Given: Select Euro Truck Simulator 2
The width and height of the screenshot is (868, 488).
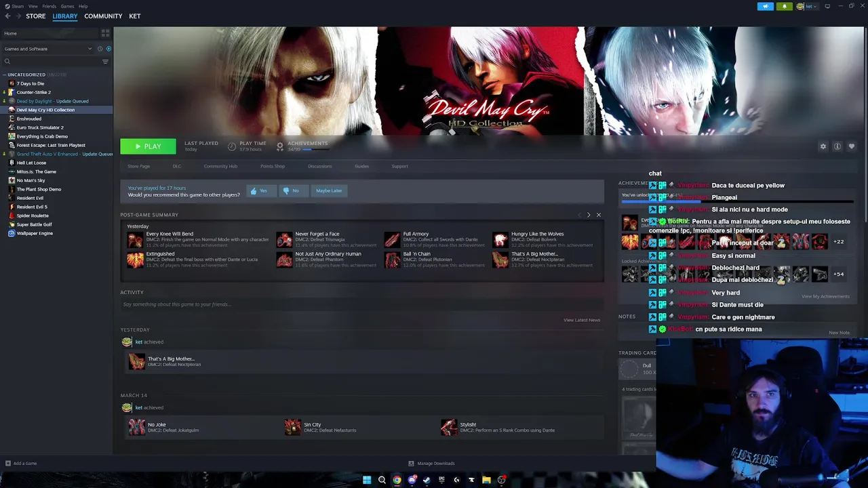Looking at the screenshot, I should click(x=40, y=127).
